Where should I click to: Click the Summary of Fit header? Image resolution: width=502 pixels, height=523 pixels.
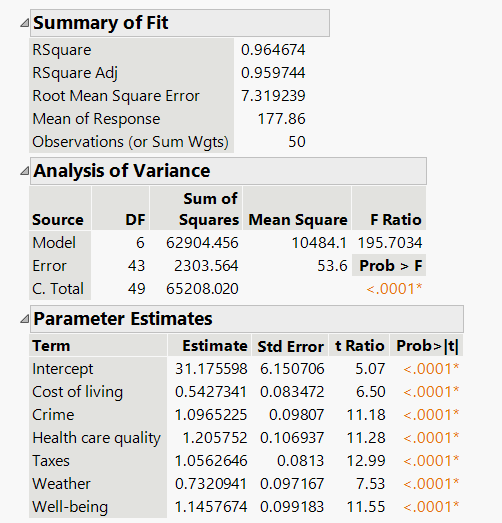pyautogui.click(x=180, y=23)
